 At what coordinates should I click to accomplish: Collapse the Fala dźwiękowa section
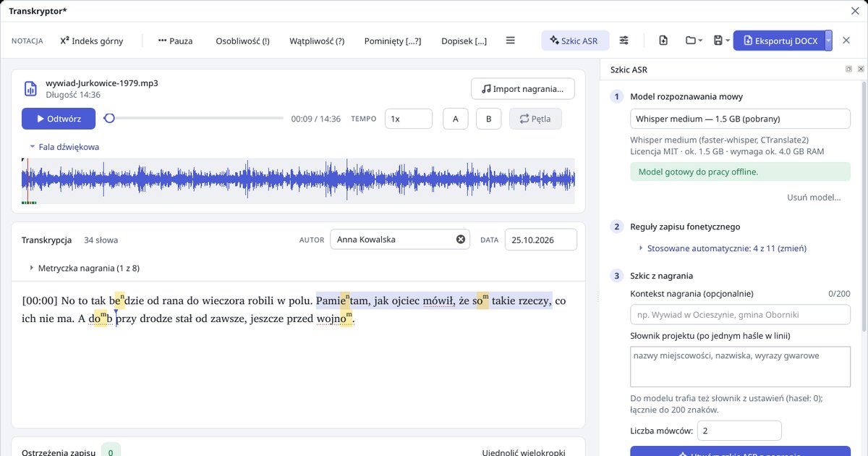point(64,147)
